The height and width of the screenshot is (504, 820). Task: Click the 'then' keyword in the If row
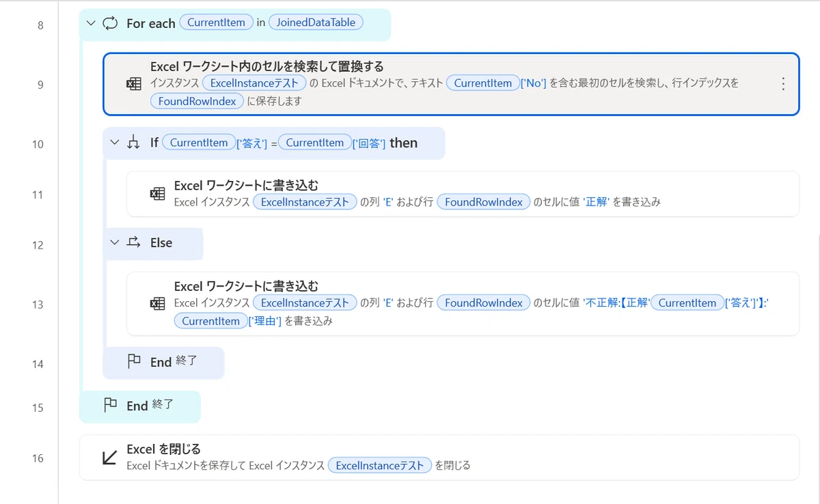point(403,143)
